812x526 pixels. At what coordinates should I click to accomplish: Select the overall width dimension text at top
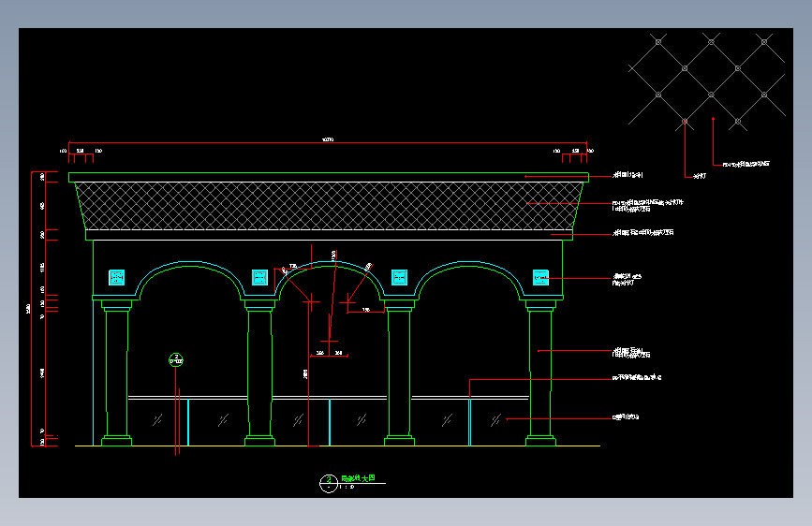(328, 139)
